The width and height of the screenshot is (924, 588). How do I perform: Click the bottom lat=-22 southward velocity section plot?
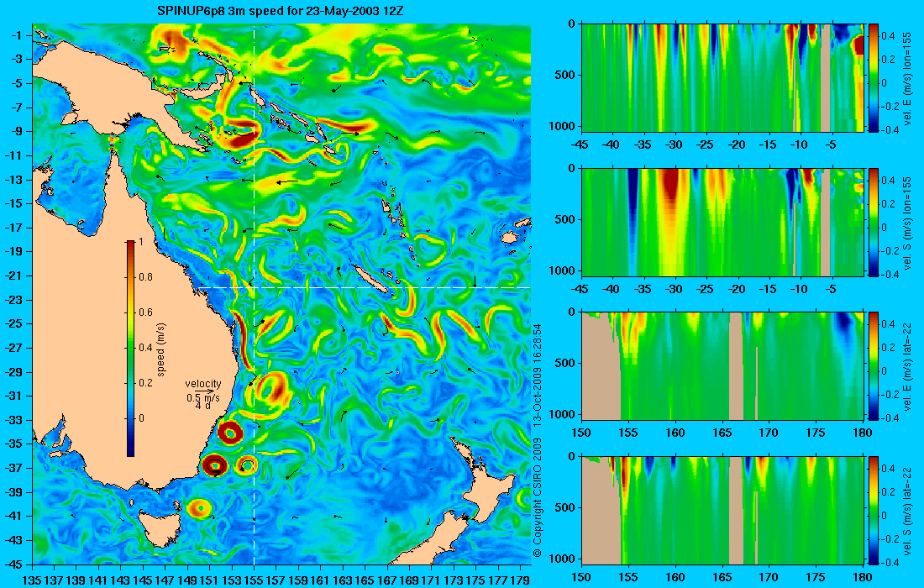(x=722, y=510)
